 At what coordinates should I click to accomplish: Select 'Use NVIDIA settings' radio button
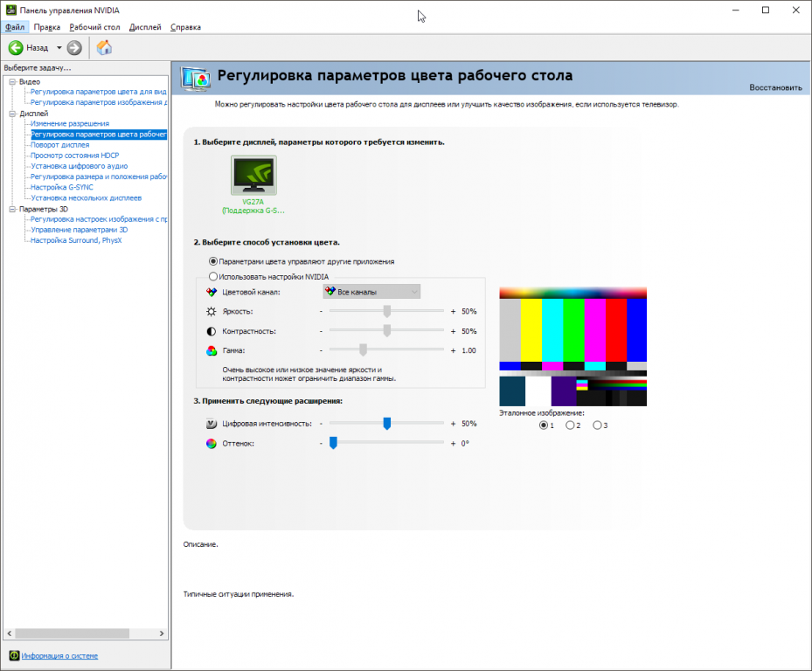(x=213, y=276)
